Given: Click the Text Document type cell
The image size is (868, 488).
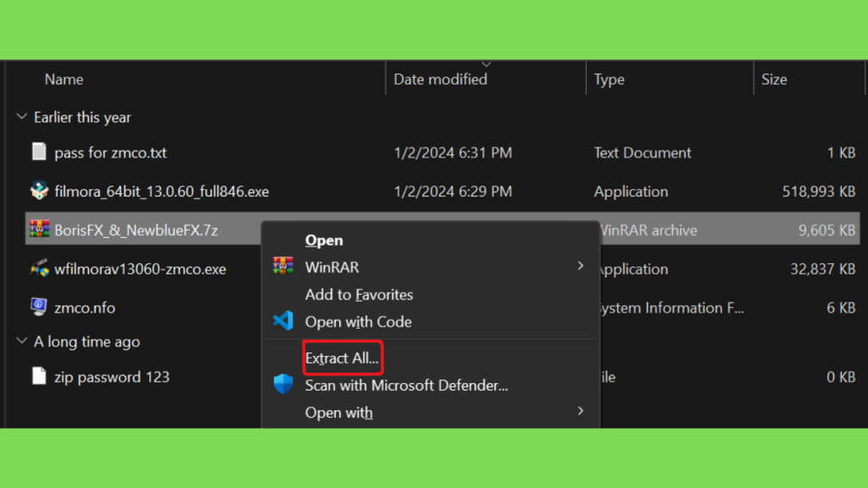Looking at the screenshot, I should (x=643, y=152).
